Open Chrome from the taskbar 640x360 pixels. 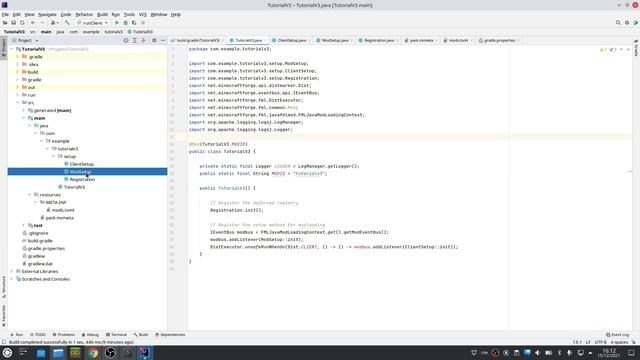tap(93, 353)
